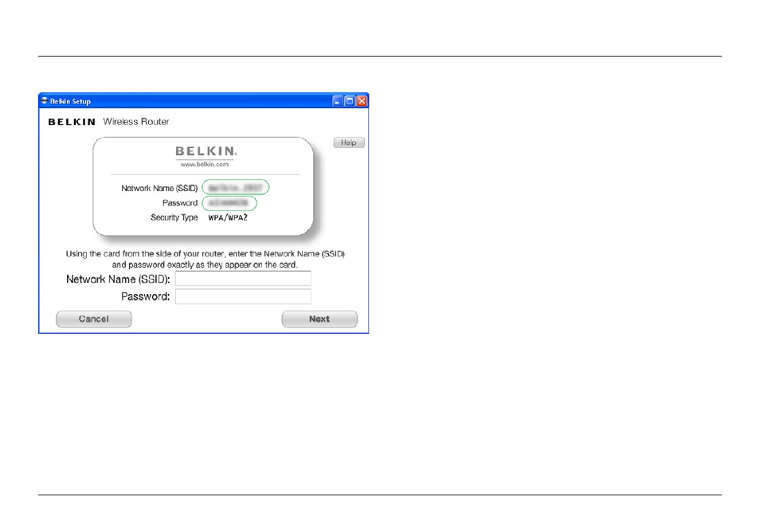Maximize the Belkin Setup window
The image size is (760, 532).
350,101
